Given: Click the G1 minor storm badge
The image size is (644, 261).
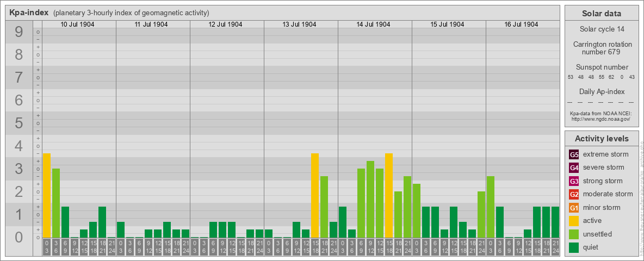Looking at the screenshot, I should [x=574, y=208].
